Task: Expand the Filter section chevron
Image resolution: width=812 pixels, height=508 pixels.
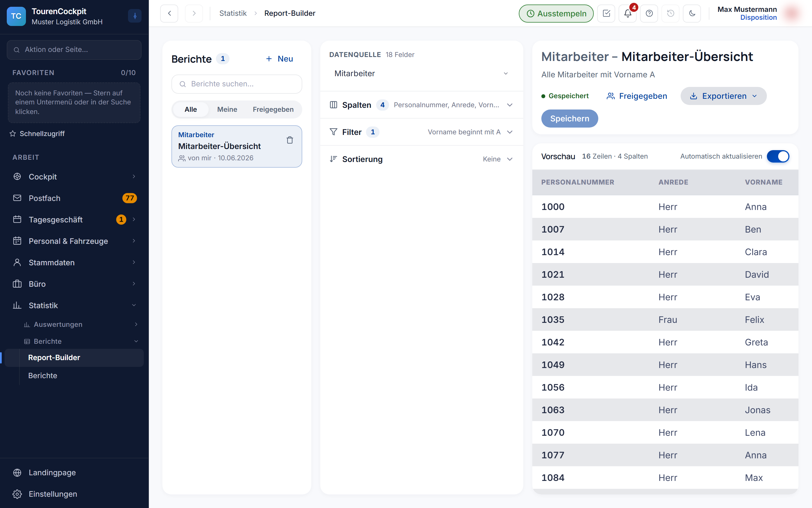Action: 510,132
